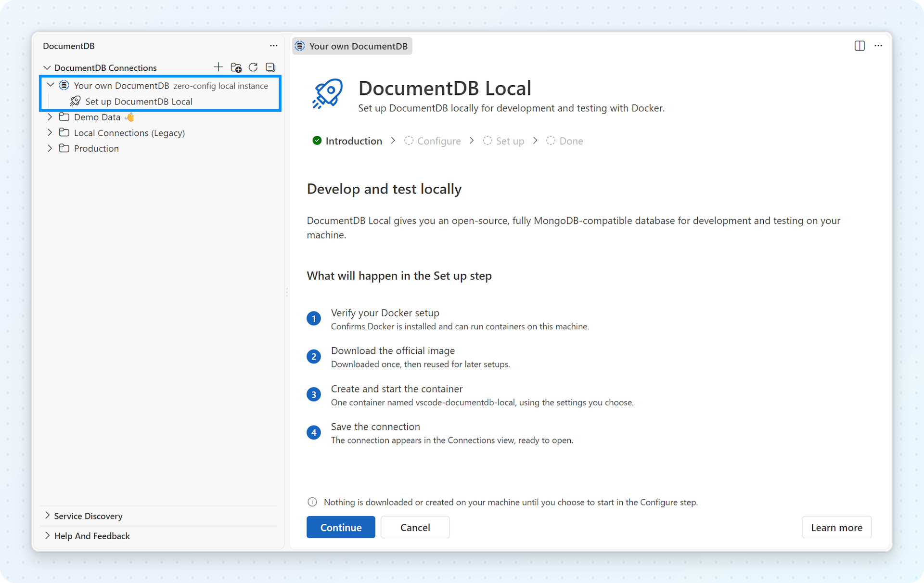Expand the Local Connections (Legacy) folder
The height and width of the screenshot is (583, 924).
pos(50,132)
